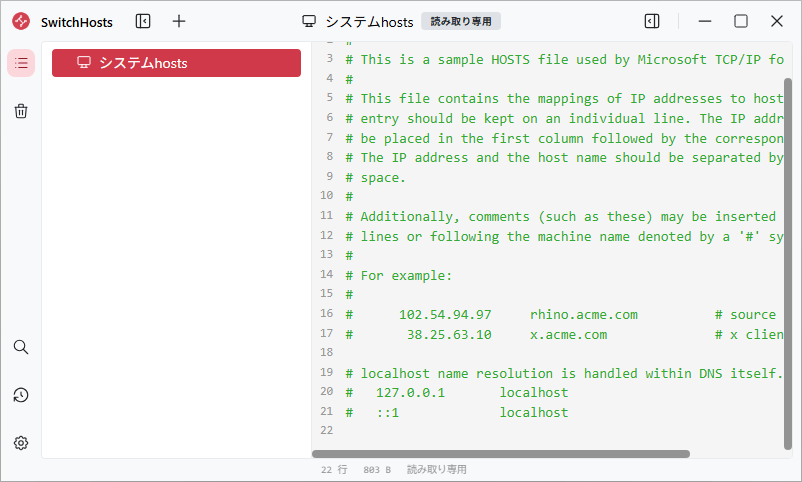Toggle the right side panel icon
802x482 pixels.
click(x=652, y=21)
